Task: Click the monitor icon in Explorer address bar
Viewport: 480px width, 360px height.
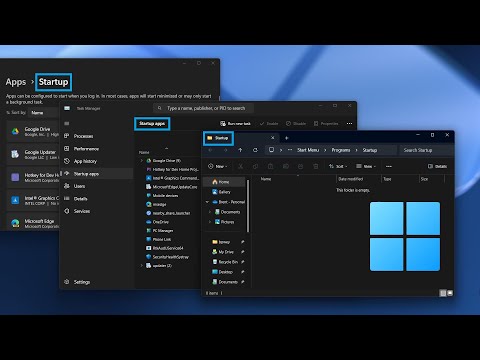Action: [x=272, y=150]
